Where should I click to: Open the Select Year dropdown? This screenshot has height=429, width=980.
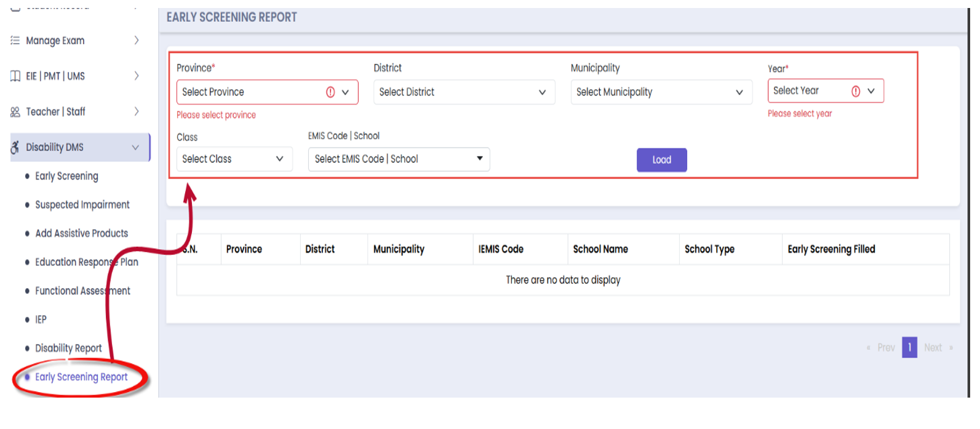point(826,91)
